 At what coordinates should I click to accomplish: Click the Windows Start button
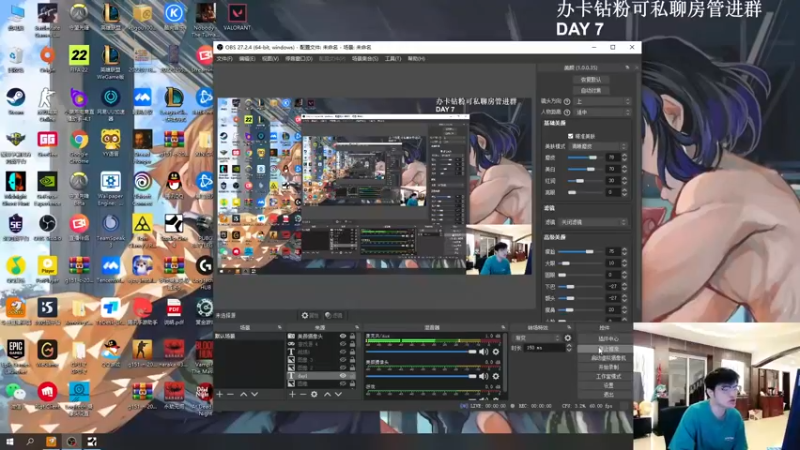pyautogui.click(x=9, y=441)
